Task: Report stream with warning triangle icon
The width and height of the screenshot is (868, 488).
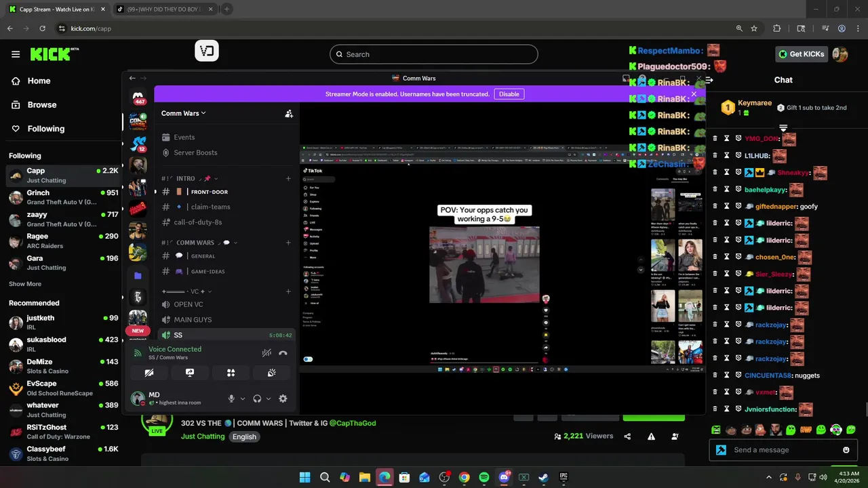Action: (x=651, y=436)
